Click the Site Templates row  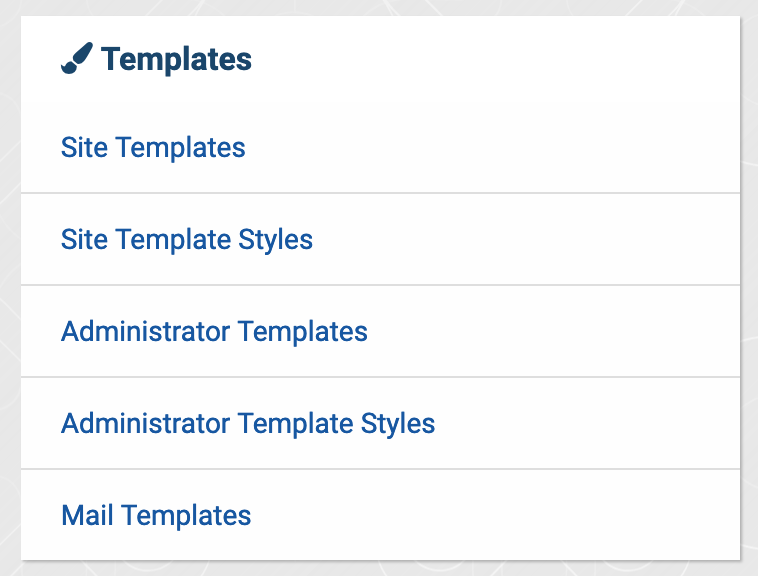coord(380,148)
